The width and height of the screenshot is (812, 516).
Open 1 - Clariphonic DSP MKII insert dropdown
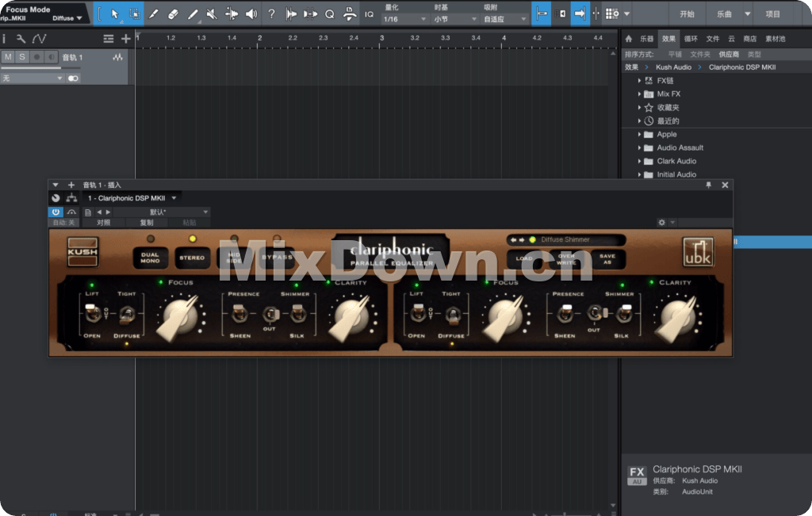132,198
